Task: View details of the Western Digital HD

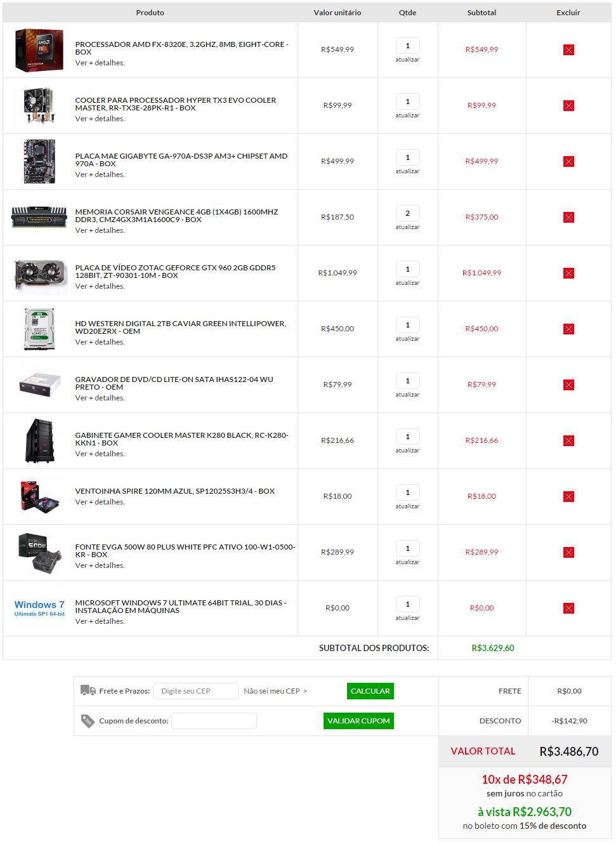Action: [100, 342]
